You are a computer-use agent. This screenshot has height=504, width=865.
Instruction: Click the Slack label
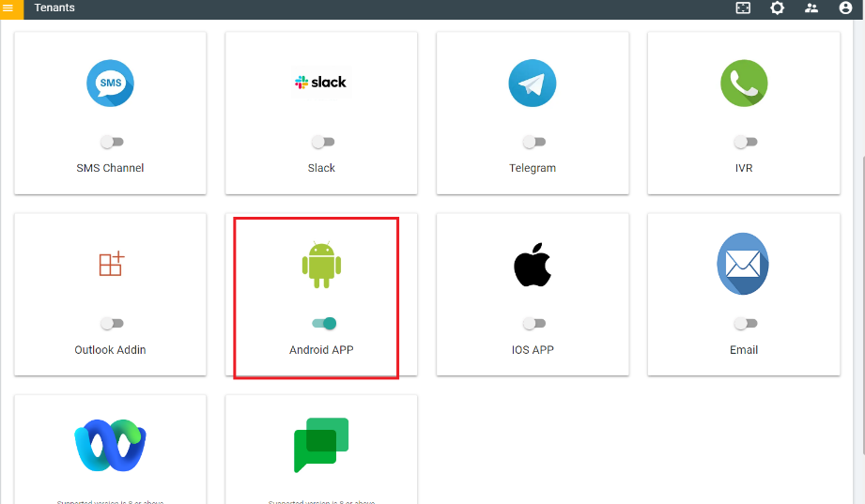coord(321,168)
